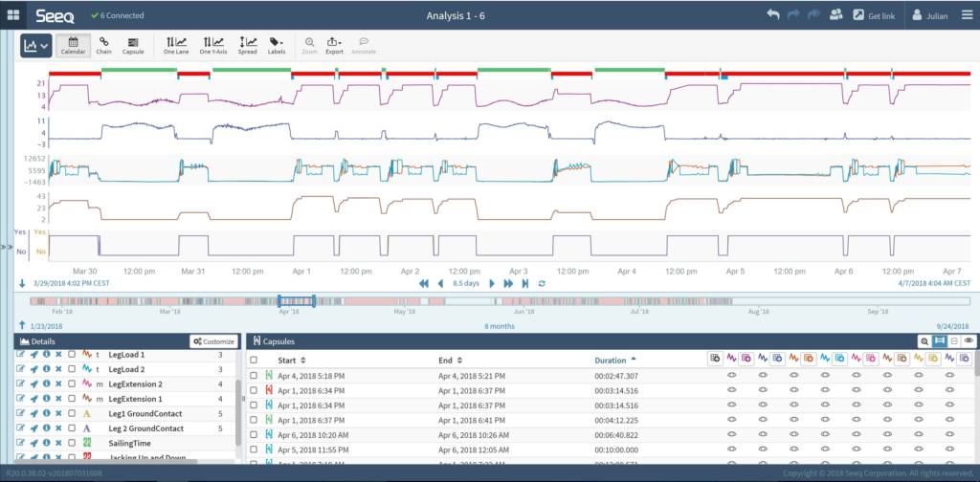Image resolution: width=980 pixels, height=482 pixels.
Task: Click the One Lane toolbar icon
Action: click(x=176, y=46)
